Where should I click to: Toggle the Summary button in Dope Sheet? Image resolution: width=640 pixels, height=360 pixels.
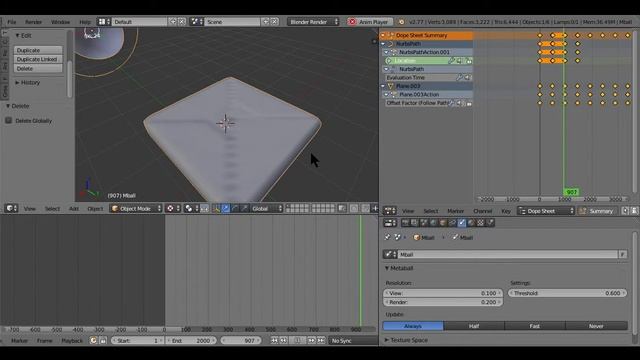tap(598, 211)
